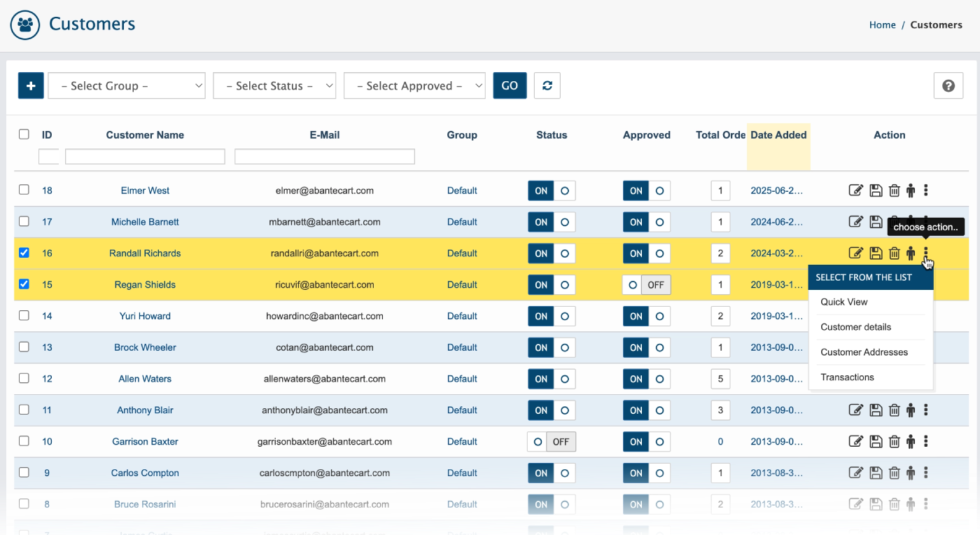Check the box for Yuri Howard
Viewport: 980px width, 535px height.
pyautogui.click(x=24, y=316)
